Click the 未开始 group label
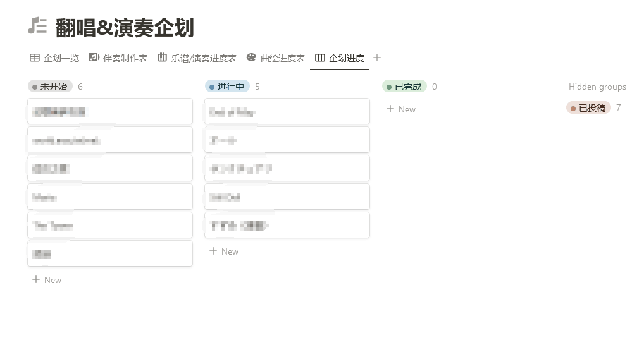This screenshot has height=345, width=644. pos(50,87)
